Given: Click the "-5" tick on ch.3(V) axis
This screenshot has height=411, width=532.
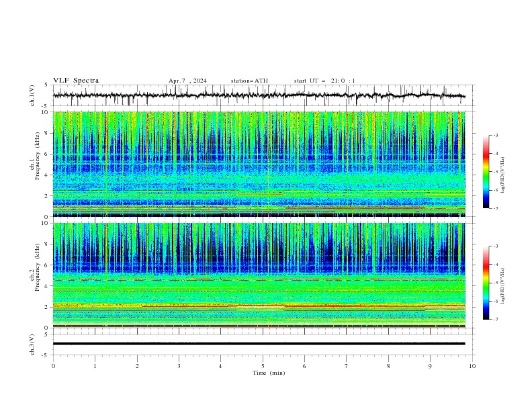Looking at the screenshot, I should tap(45, 355).
